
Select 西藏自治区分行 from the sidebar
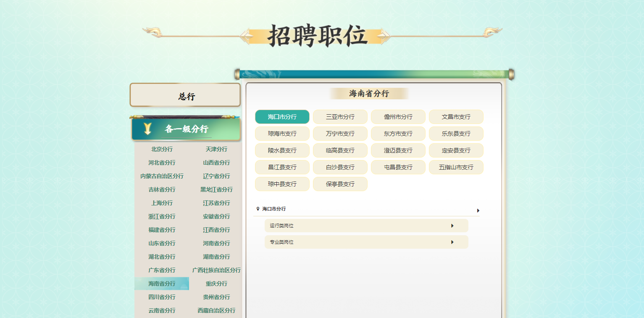coord(216,310)
